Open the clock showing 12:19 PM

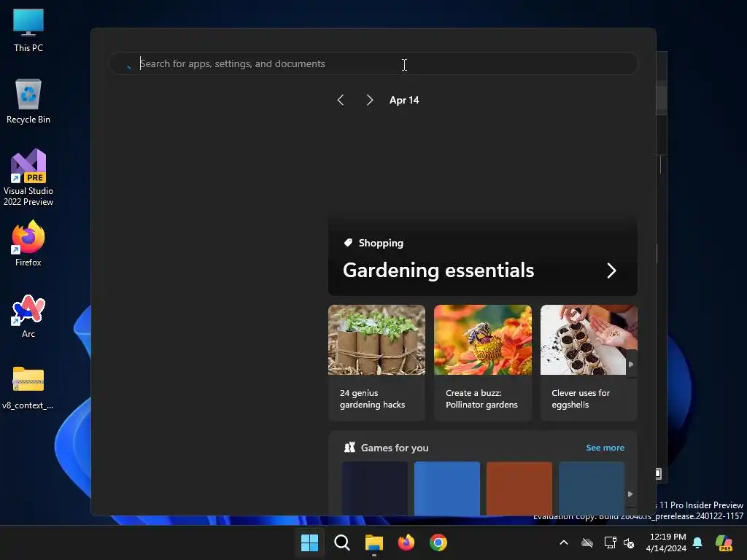coord(666,542)
